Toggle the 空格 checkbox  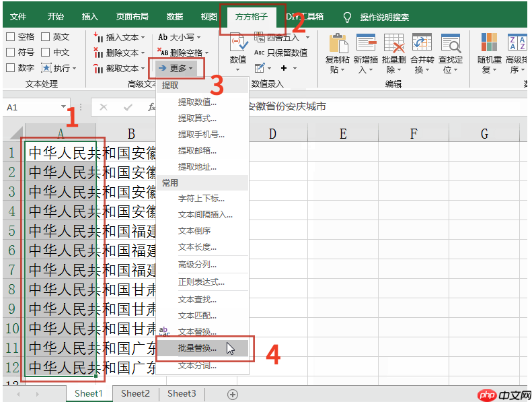11,37
